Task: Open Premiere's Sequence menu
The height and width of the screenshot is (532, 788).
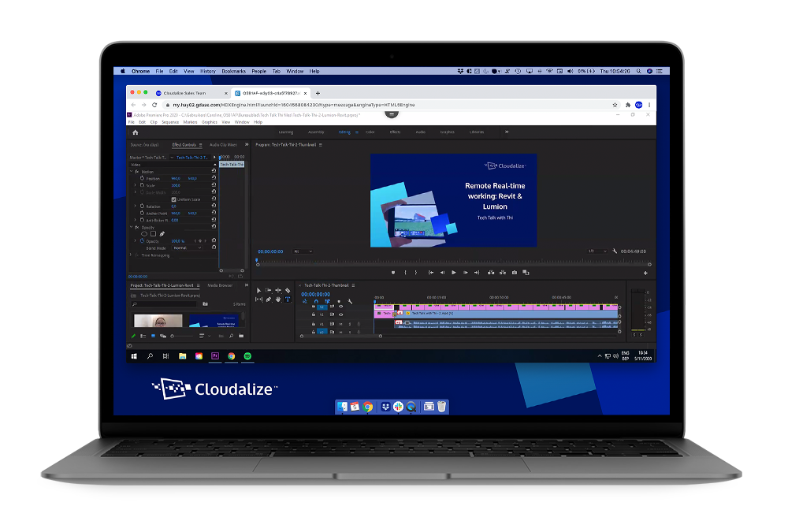Action: pos(170,122)
